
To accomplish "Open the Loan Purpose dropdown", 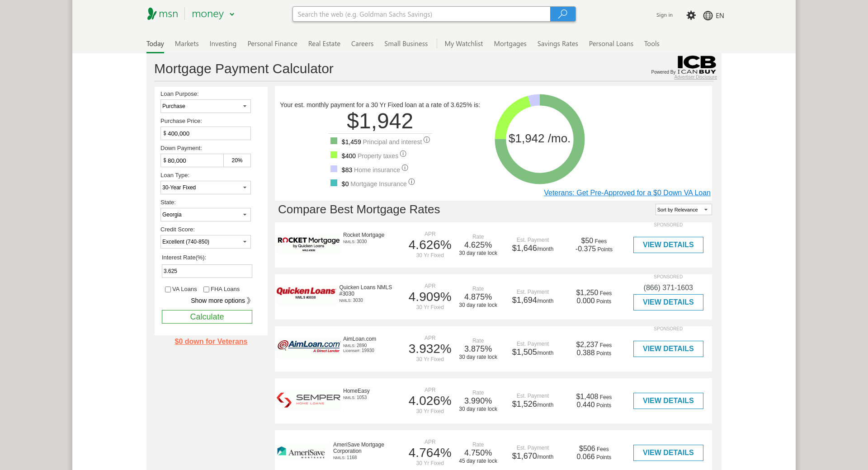I will [205, 106].
